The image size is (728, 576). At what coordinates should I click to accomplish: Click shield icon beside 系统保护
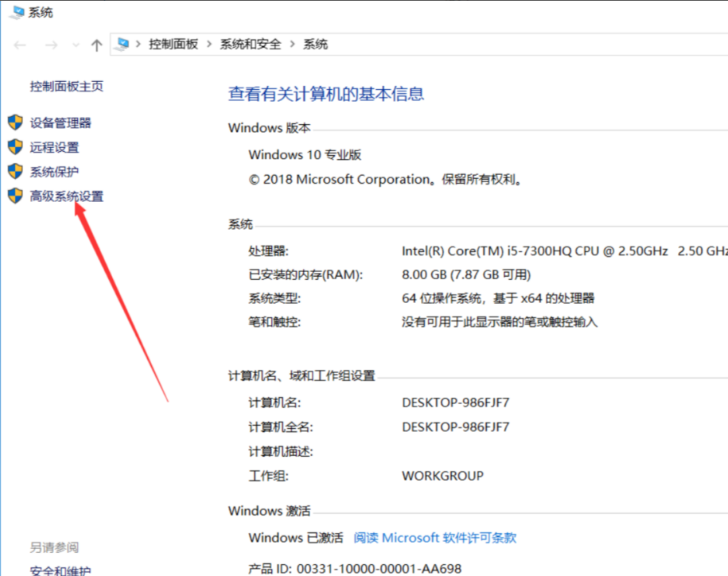coord(15,171)
